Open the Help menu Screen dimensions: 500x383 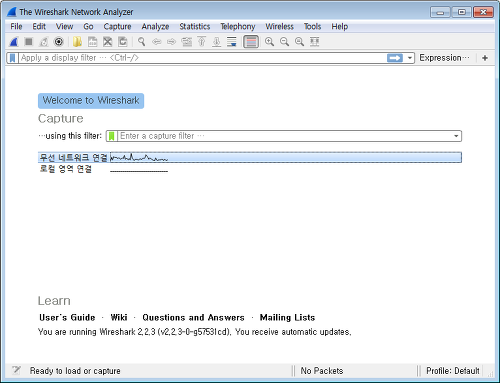[339, 26]
